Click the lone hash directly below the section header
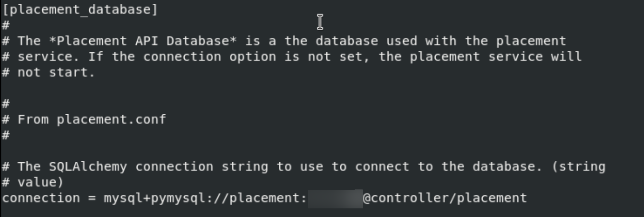The height and width of the screenshot is (217, 644). pyautogui.click(x=5, y=25)
